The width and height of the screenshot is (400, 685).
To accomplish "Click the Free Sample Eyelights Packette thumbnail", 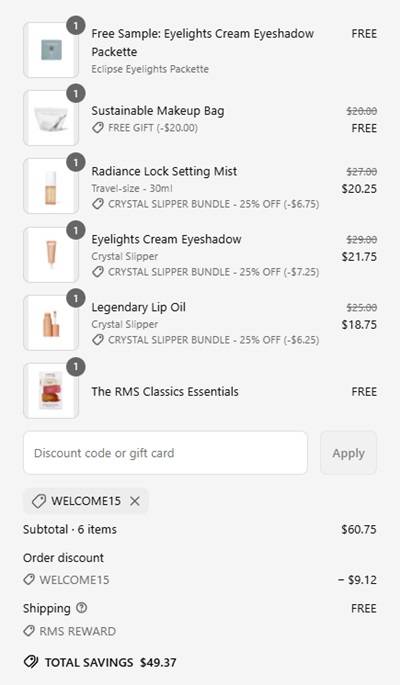I will point(51,50).
